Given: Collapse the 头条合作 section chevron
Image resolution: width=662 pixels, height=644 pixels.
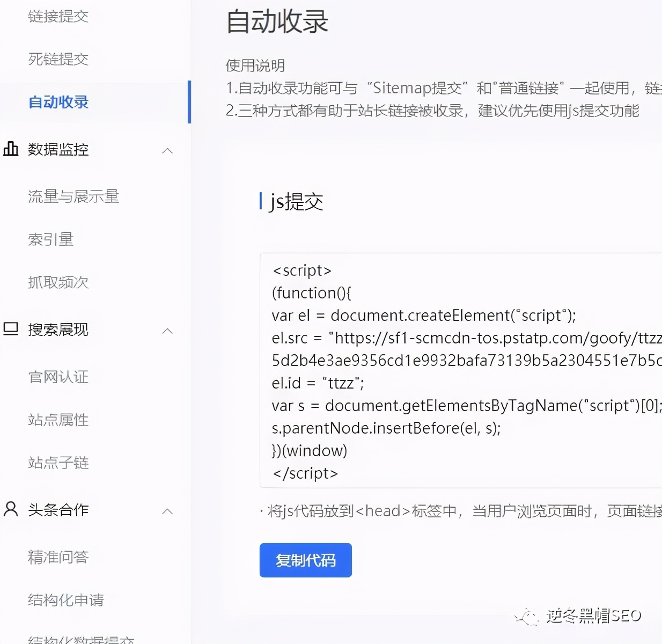Looking at the screenshot, I should (167, 511).
